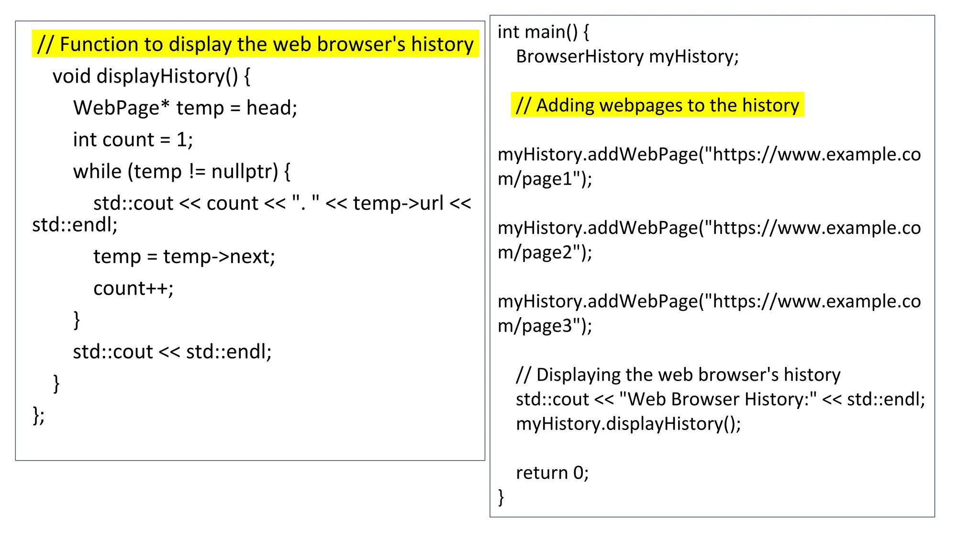980x551 pixels.
Task: Click highlighted comment "// Adding webpages to the history"
Action: [x=657, y=105]
